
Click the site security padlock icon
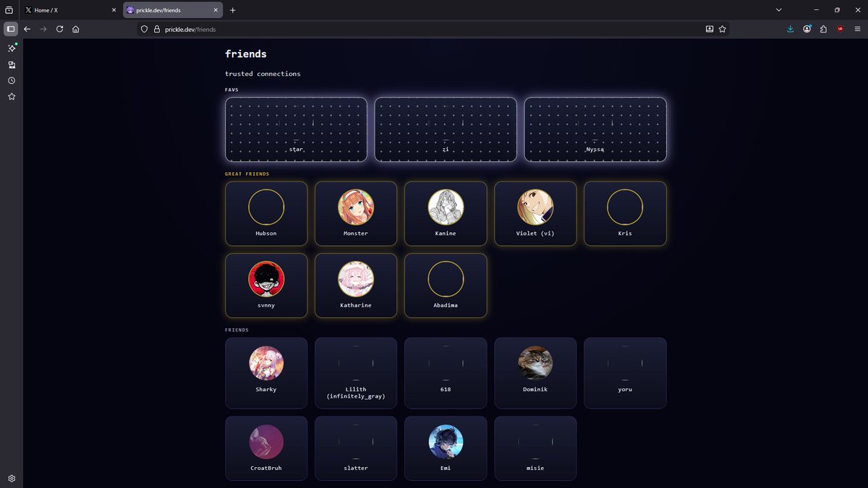156,29
